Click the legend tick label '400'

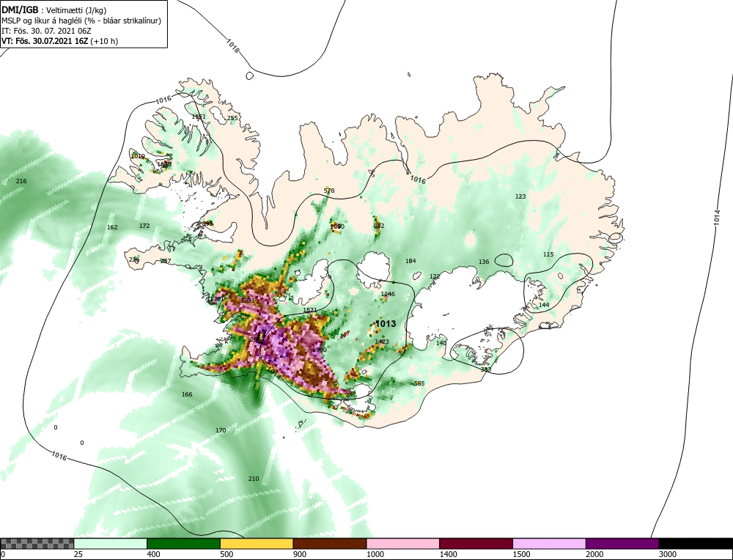tap(153, 554)
